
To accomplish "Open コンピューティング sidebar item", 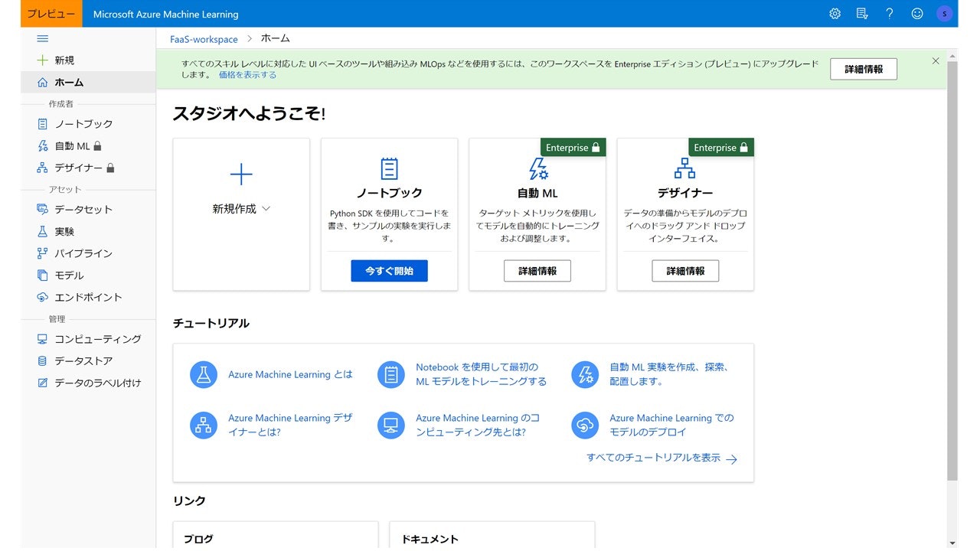I will (88, 338).
